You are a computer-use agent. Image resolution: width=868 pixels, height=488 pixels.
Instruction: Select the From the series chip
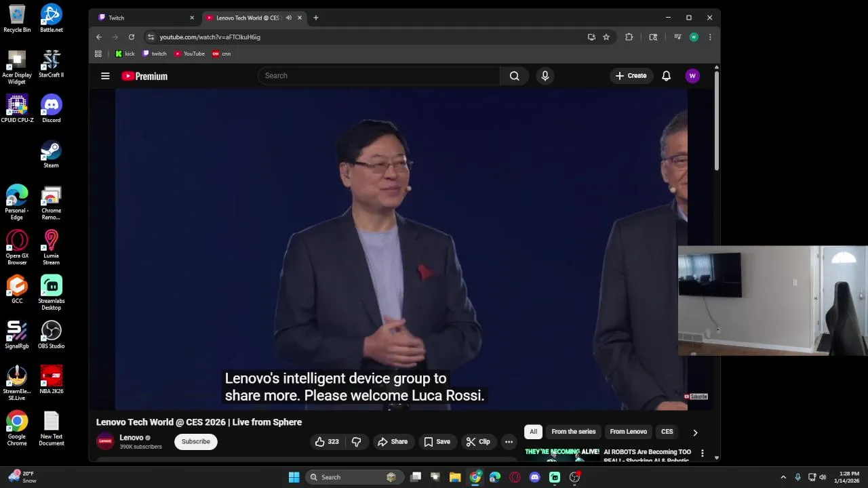(x=574, y=432)
